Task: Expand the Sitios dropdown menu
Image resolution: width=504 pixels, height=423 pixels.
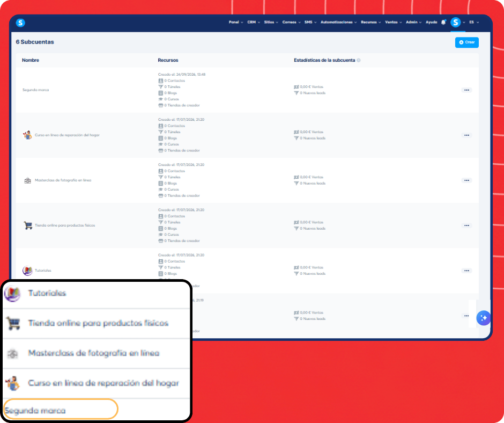Action: click(271, 22)
